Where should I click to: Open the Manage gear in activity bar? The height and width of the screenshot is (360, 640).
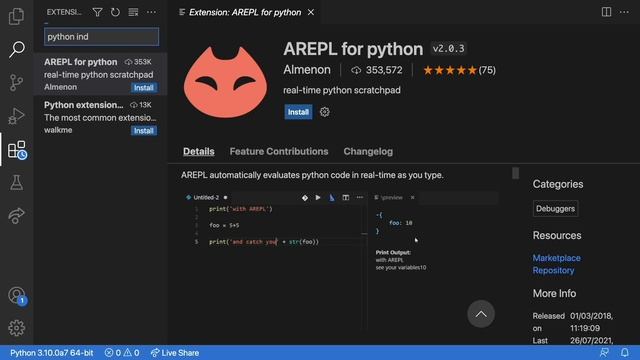pos(16,328)
